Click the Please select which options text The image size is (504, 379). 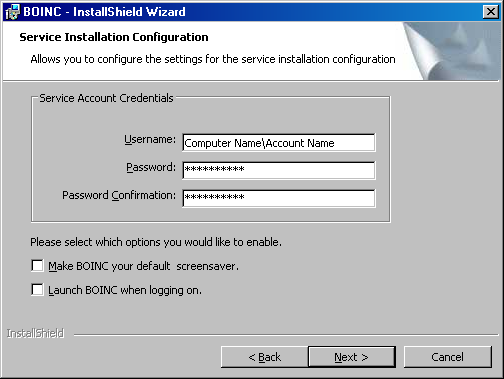[156, 242]
